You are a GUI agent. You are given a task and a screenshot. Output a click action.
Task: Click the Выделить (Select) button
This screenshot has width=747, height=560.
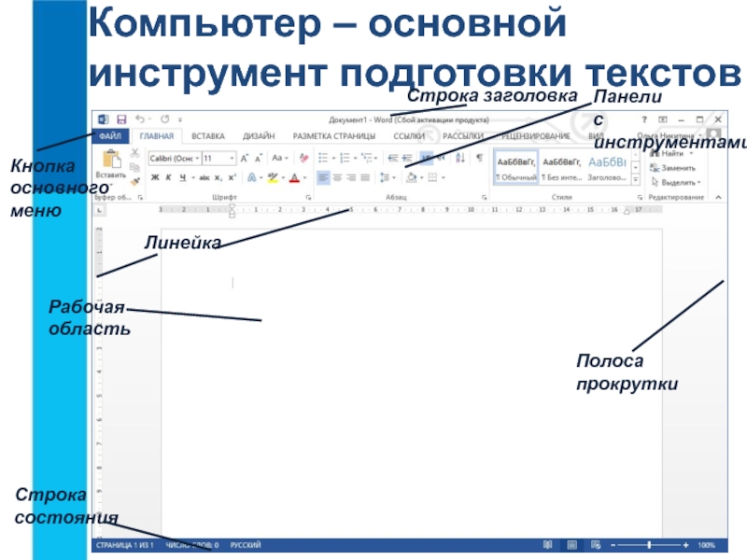(675, 182)
